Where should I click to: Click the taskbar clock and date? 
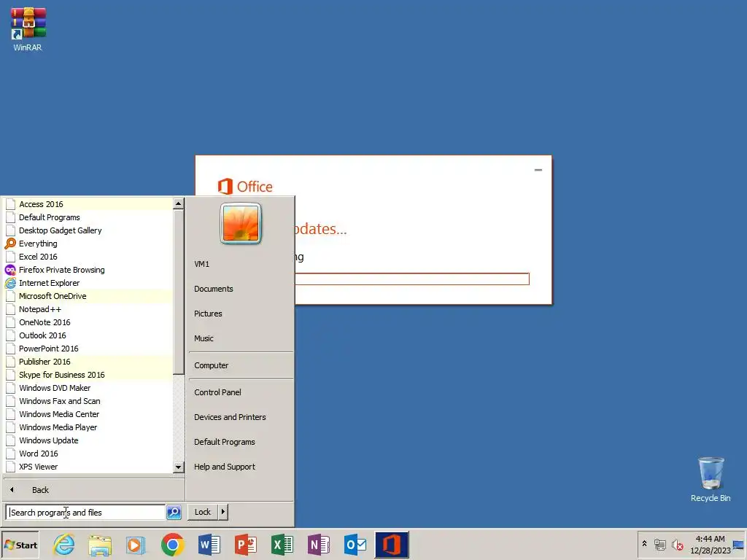(x=710, y=545)
